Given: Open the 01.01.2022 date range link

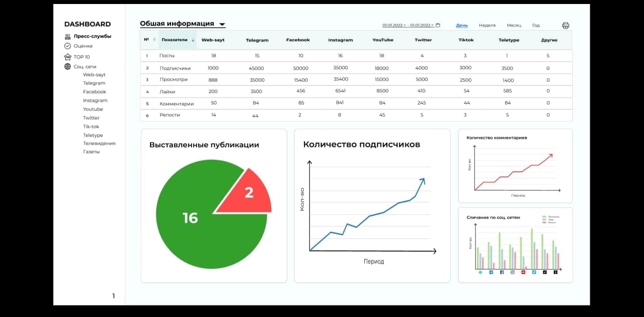Looking at the screenshot, I should coord(408,24).
